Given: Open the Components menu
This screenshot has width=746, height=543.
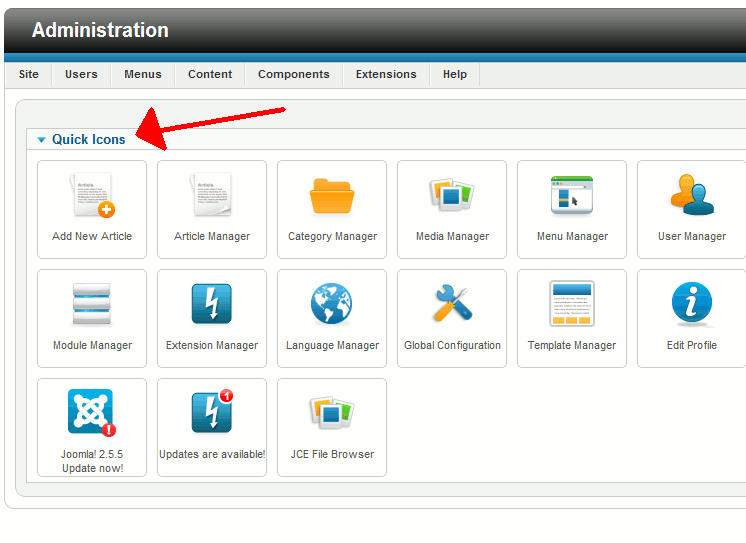Looking at the screenshot, I should click(x=293, y=74).
